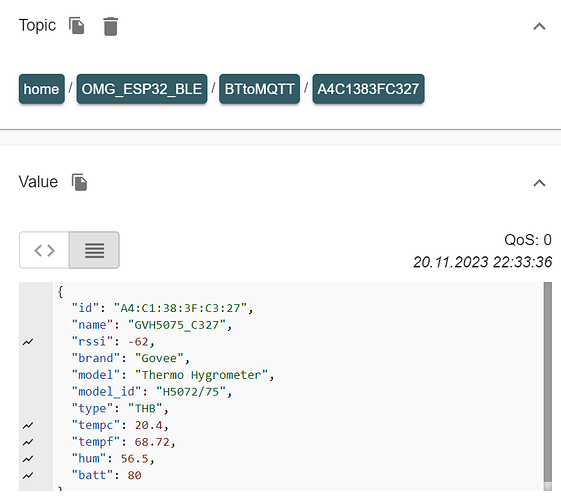Copy the value to clipboard
The width and height of the screenshot is (561, 500).
point(79,182)
